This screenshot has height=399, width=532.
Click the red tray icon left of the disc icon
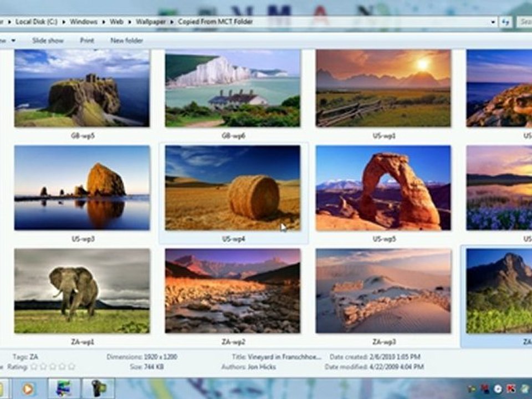[x=485, y=389]
